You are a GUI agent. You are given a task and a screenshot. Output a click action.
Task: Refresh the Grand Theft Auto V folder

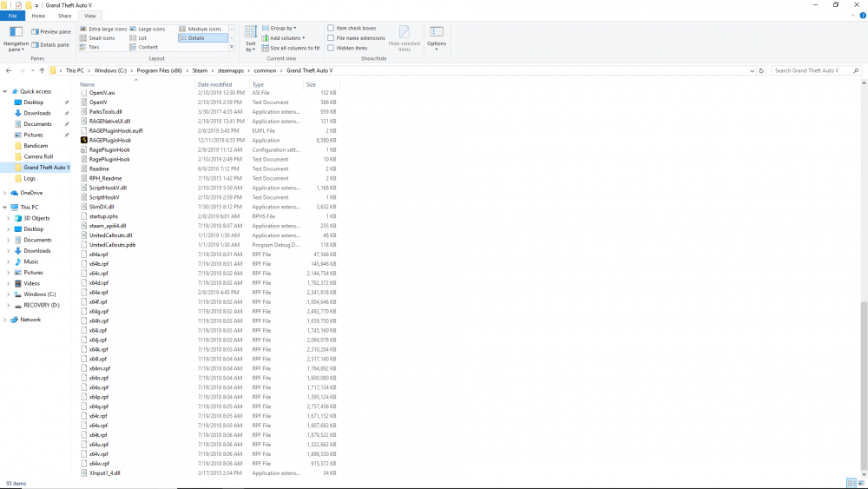click(x=761, y=71)
